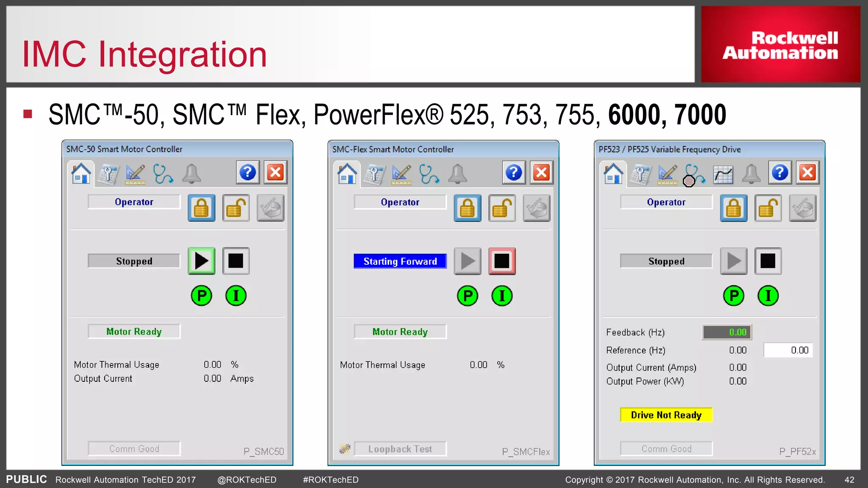
Task: Click greyed reset checkmark button in SMC-Flex faceplate
Action: 537,208
